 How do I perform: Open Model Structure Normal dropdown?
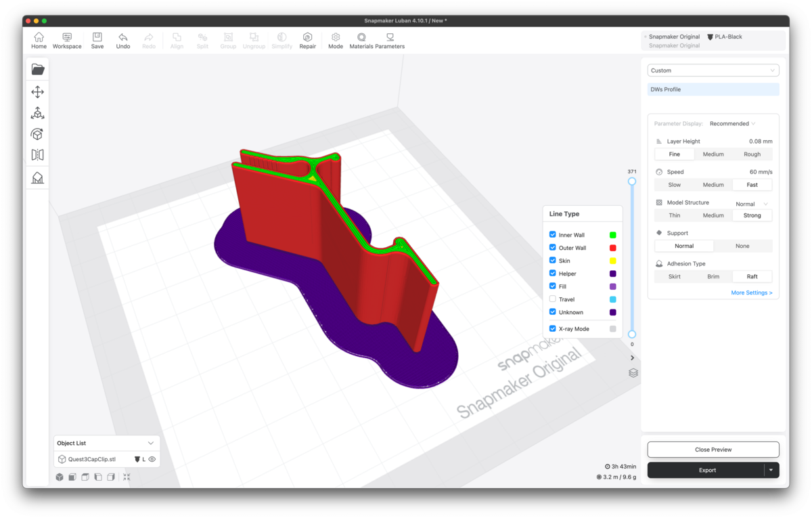coord(752,204)
